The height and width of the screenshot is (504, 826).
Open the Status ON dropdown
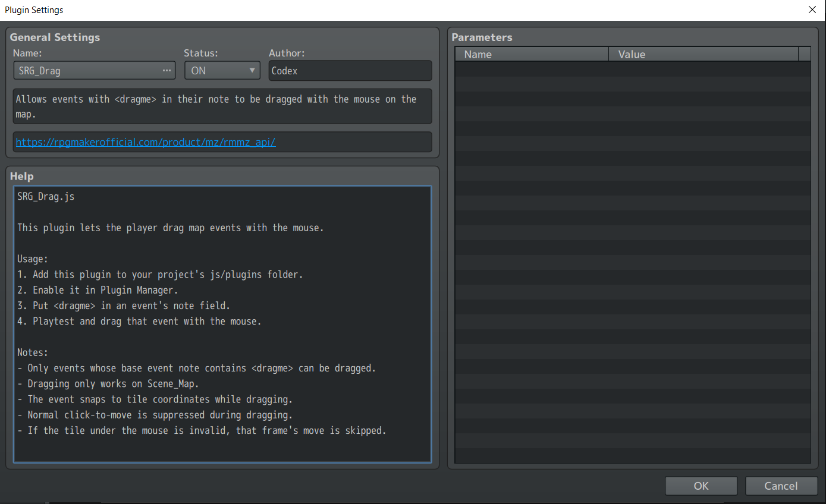click(x=222, y=71)
